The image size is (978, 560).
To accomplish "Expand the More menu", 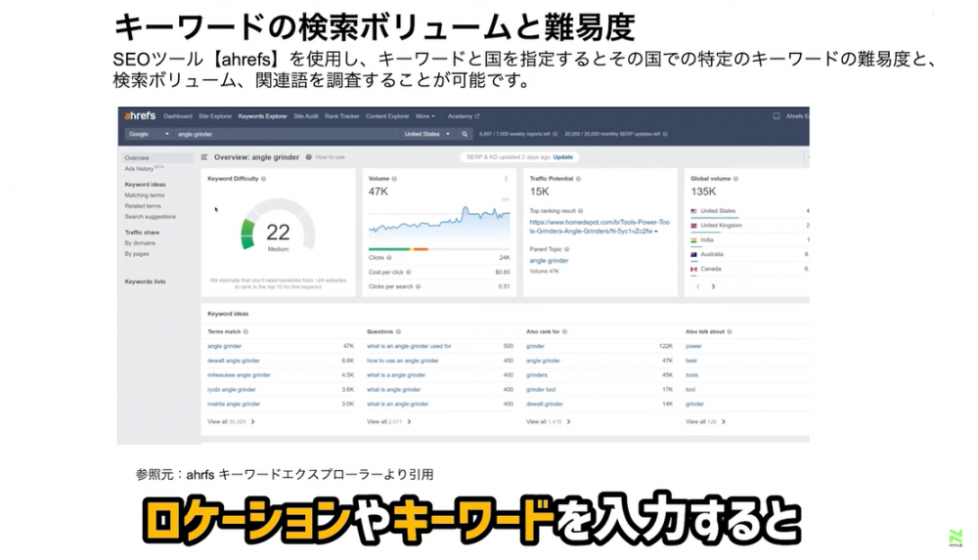I will [425, 116].
